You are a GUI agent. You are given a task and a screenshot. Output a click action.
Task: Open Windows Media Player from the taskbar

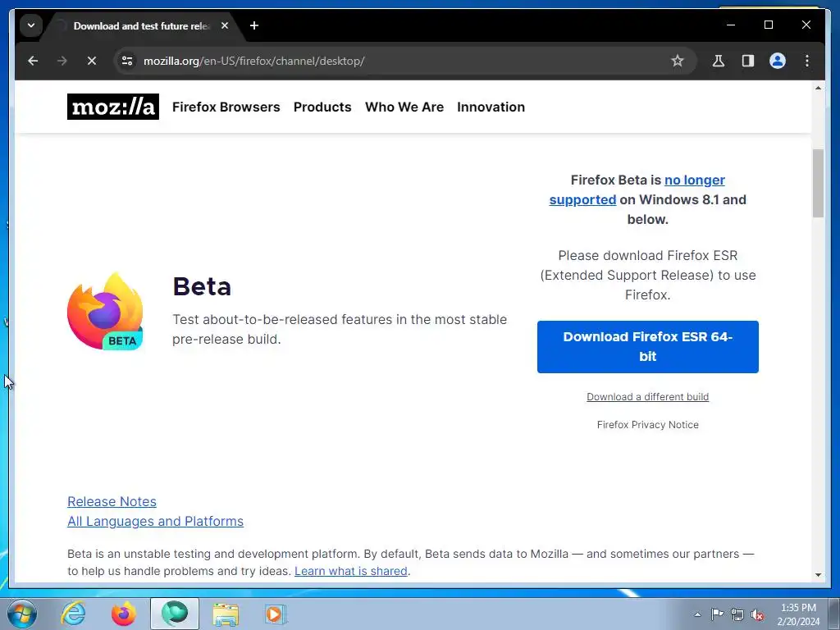(x=276, y=614)
